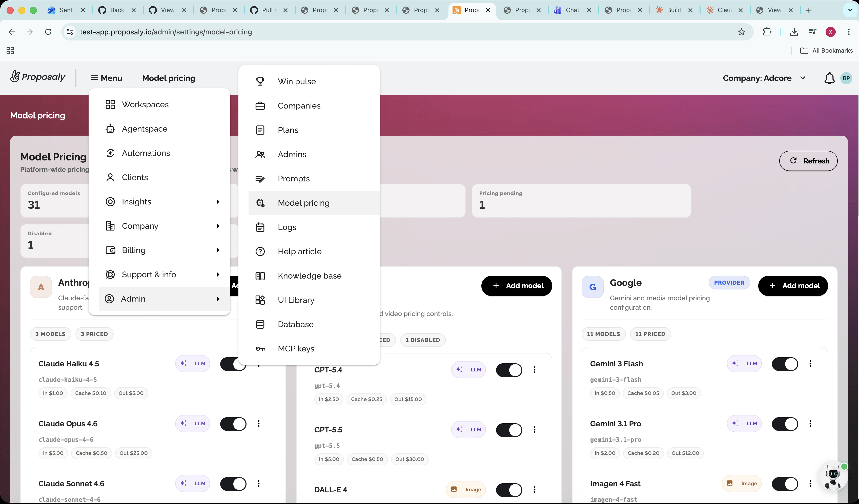The width and height of the screenshot is (859, 504).
Task: Toggle the Gemini 3.1 Pro model switch
Action: [x=785, y=424]
